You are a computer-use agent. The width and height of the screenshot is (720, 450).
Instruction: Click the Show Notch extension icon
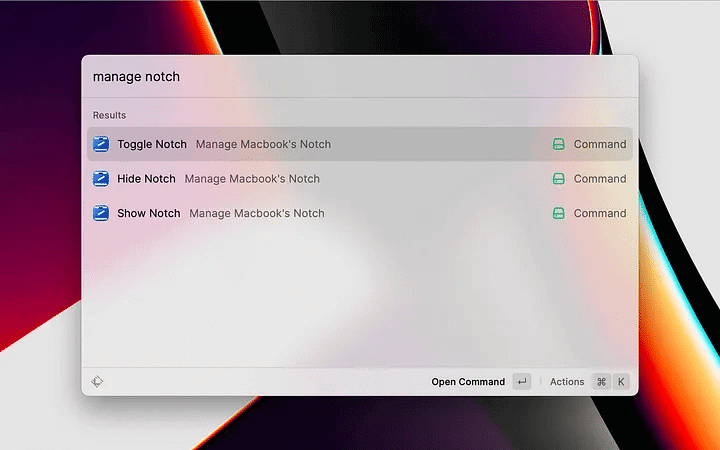click(100, 213)
